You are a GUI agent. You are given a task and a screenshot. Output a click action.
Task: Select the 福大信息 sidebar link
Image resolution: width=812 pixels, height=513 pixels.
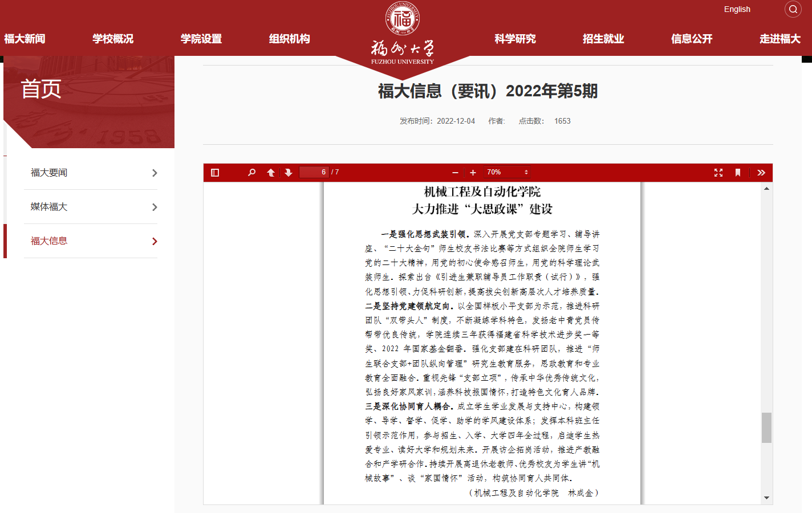(49, 241)
